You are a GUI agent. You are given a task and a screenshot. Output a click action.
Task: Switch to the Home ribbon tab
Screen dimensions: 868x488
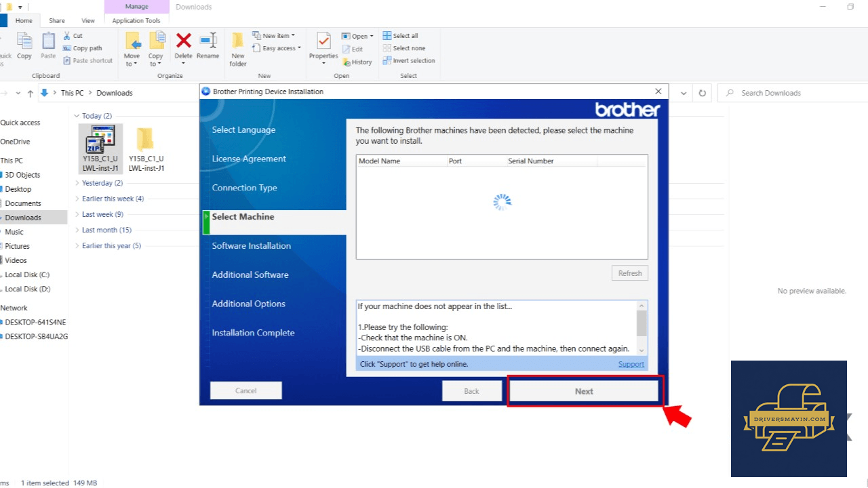tap(24, 21)
